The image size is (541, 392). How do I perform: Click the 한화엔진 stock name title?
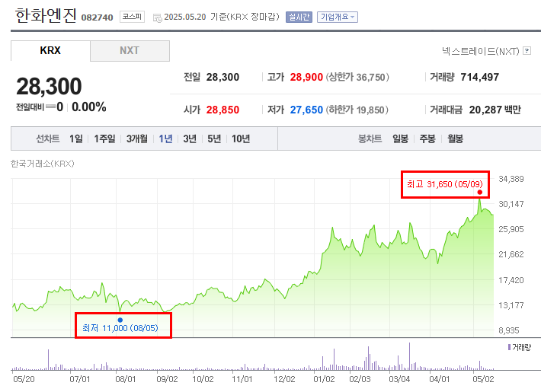46,15
